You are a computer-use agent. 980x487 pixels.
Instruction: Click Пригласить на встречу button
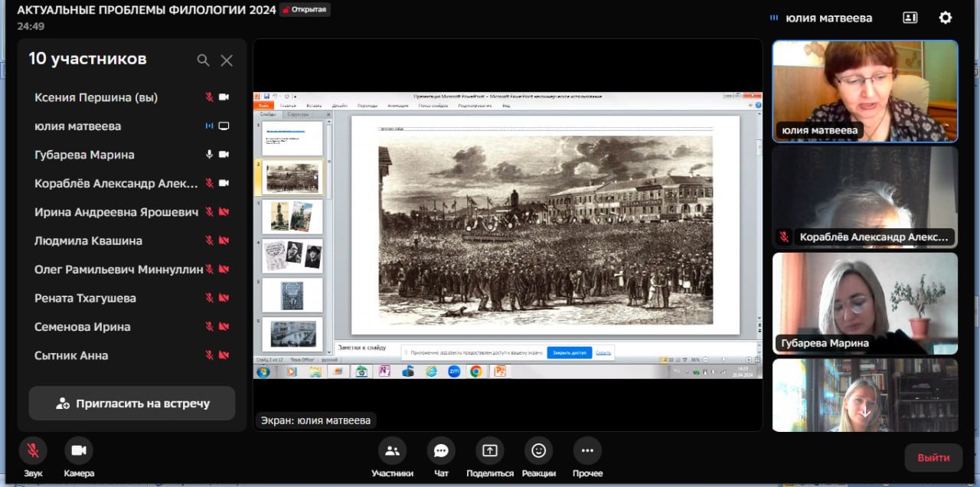(x=132, y=404)
